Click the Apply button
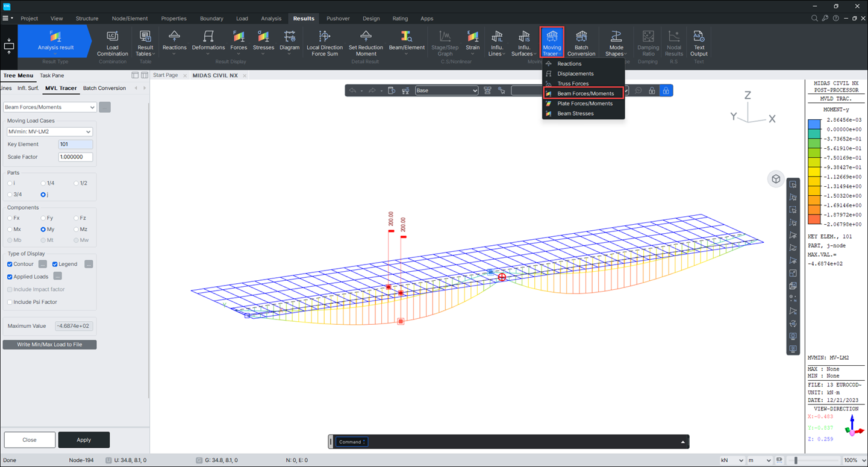 [84, 440]
